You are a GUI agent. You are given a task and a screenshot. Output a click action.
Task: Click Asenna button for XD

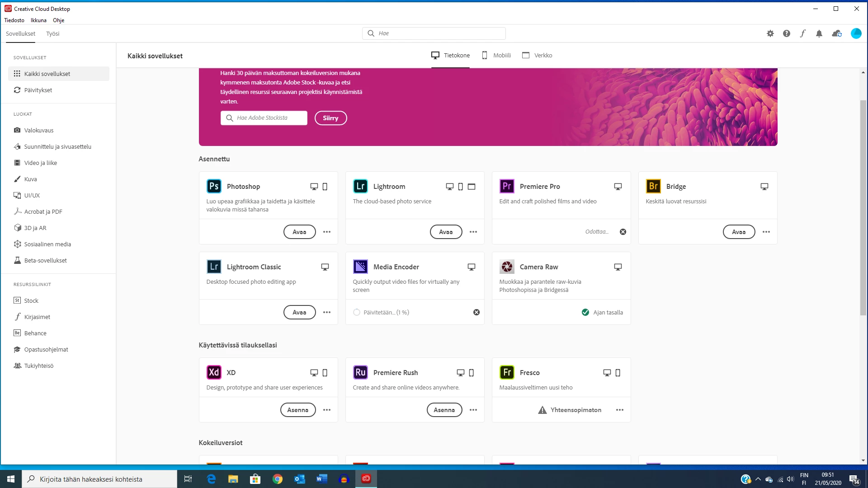click(297, 410)
